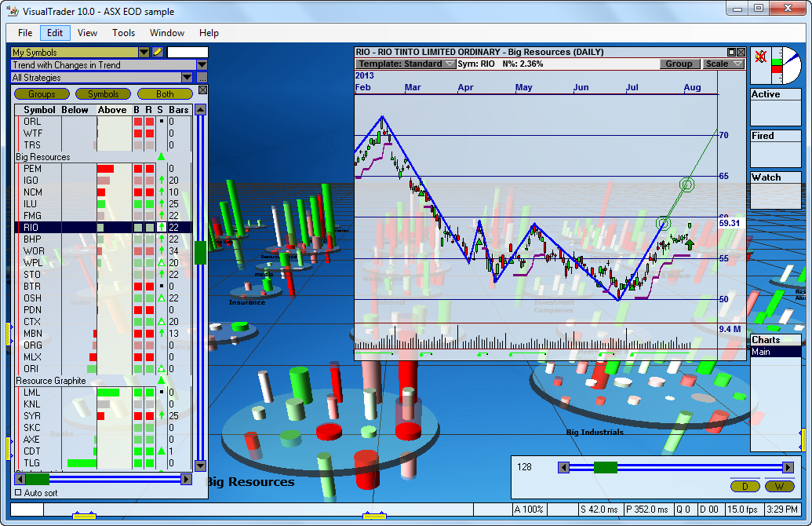Click the green buy arrow on the RIO chart
Viewport: 812px width, 526px height.
coord(690,244)
